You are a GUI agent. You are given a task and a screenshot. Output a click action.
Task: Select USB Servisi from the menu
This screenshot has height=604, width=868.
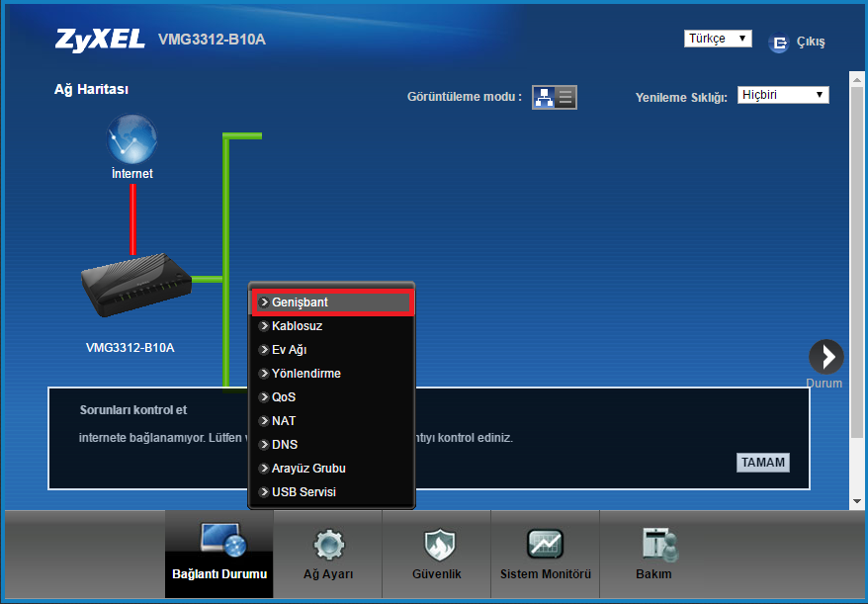coord(332,492)
